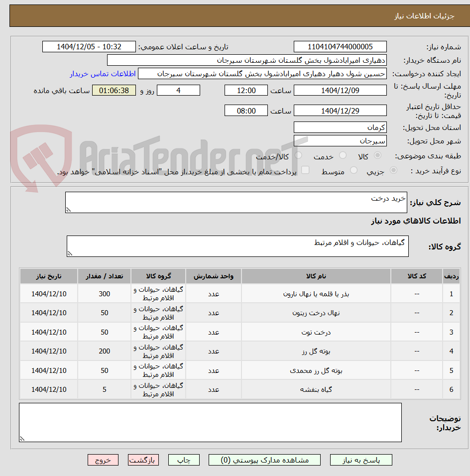470x476 pixels.
Task: Click the نام کالا column header
Action: click(x=316, y=276)
